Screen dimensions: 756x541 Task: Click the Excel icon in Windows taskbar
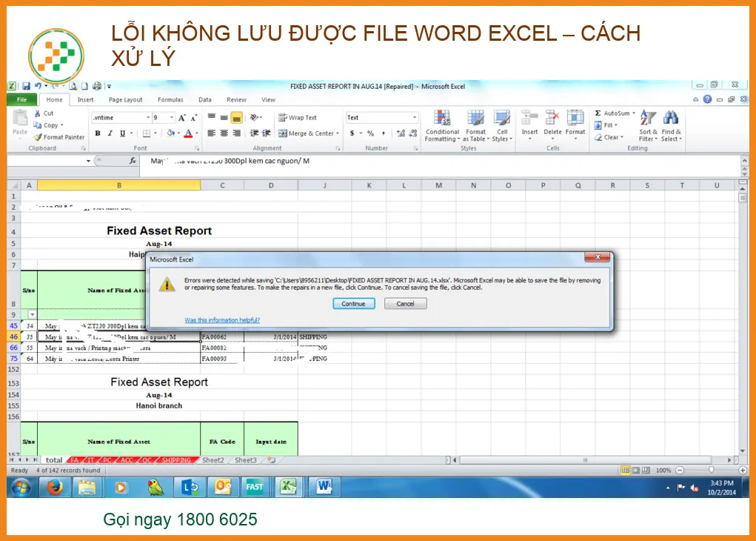(287, 487)
